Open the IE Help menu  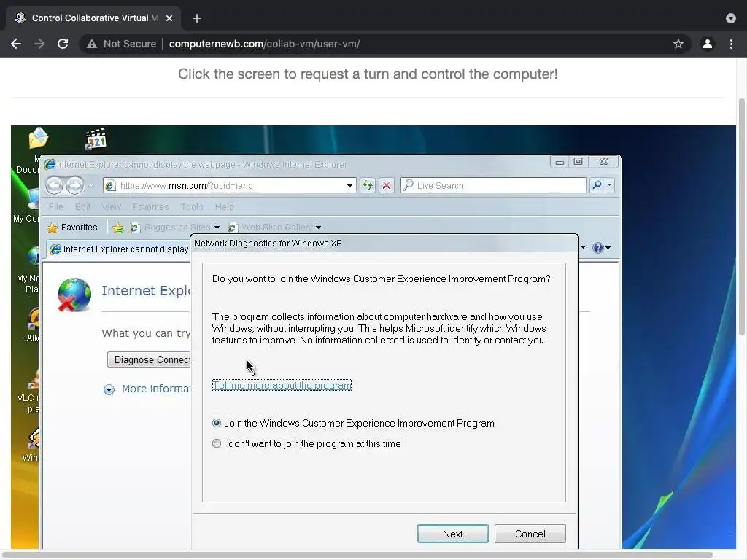pos(225,206)
